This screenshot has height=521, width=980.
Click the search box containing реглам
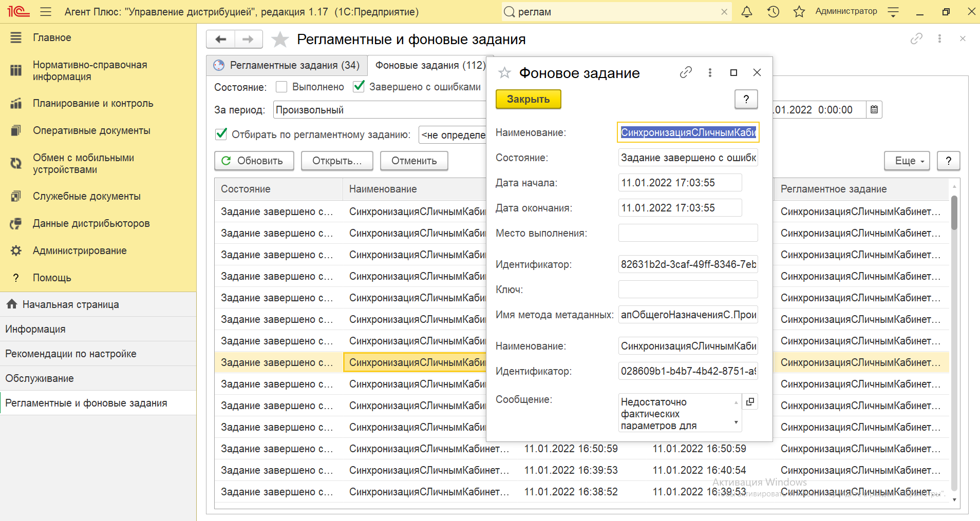click(616, 12)
